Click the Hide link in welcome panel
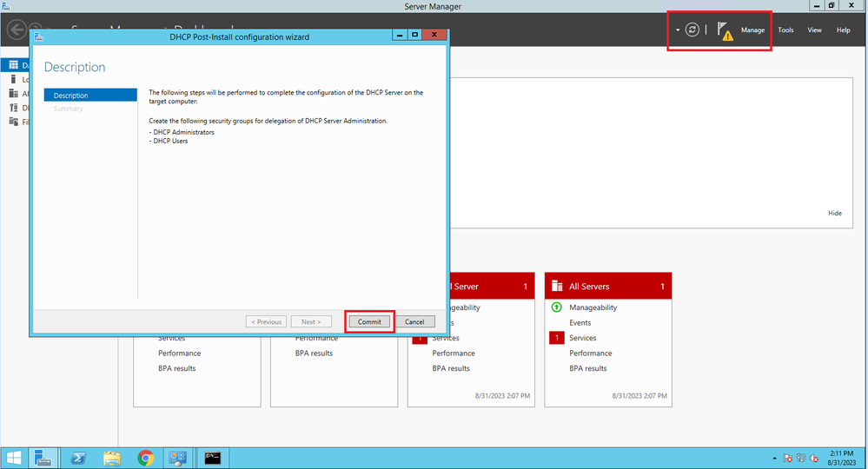The width and height of the screenshot is (868, 469). click(834, 213)
